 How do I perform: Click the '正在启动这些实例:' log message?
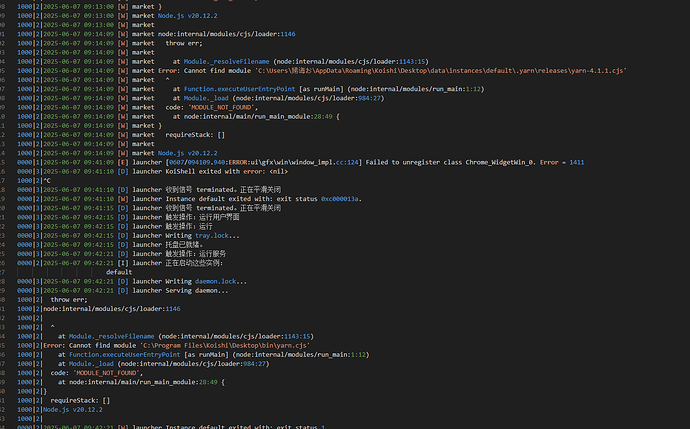194,263
